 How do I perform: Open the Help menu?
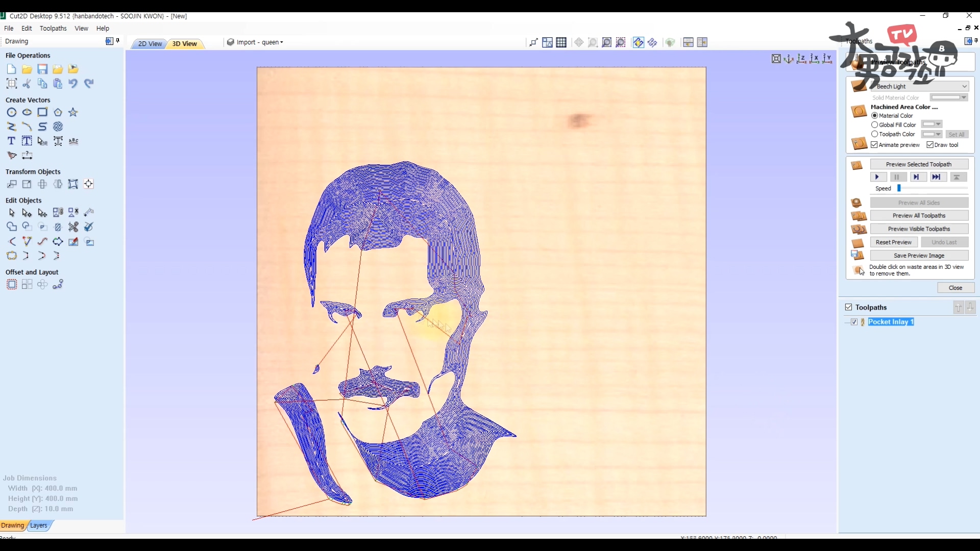click(103, 29)
